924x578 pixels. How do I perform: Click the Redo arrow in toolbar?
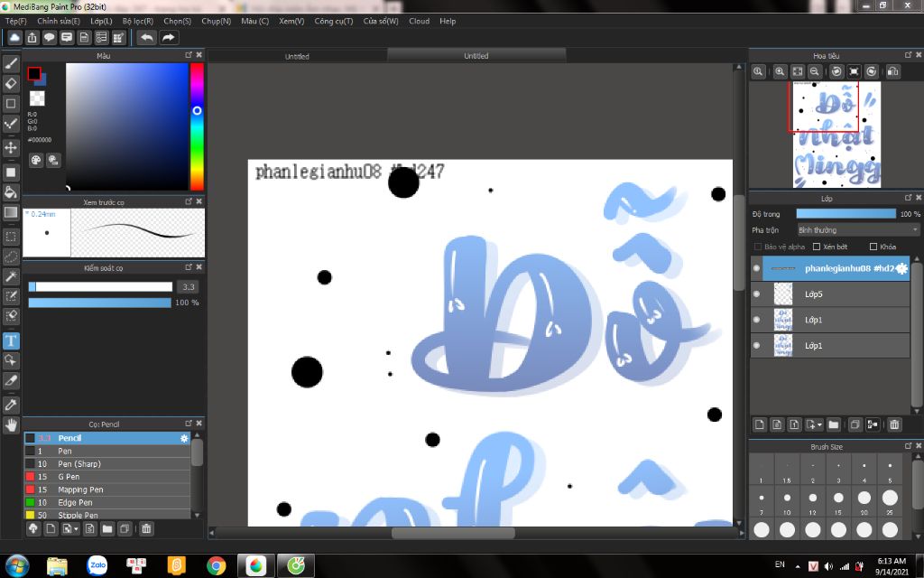coord(169,38)
